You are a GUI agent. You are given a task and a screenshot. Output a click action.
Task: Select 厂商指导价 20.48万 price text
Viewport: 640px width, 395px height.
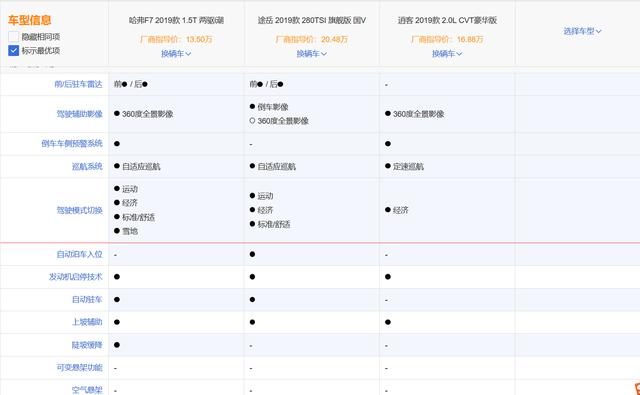pyautogui.click(x=311, y=39)
